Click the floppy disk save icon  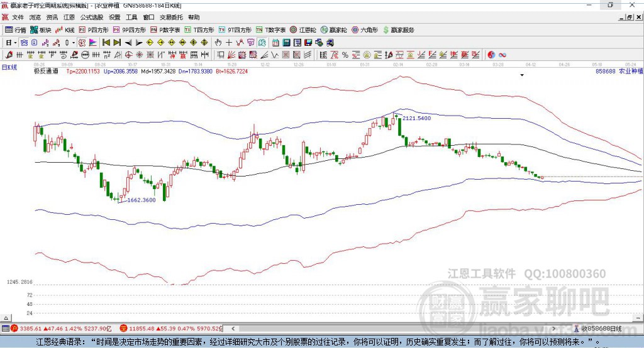[x=308, y=43]
